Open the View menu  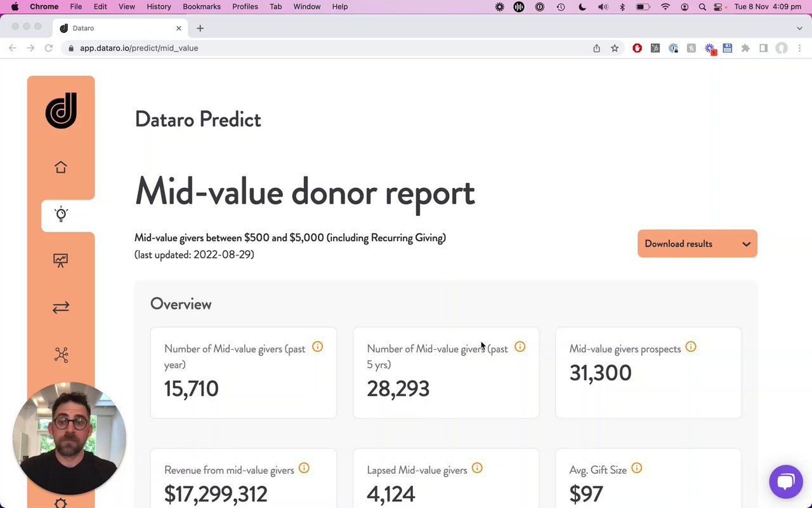127,6
